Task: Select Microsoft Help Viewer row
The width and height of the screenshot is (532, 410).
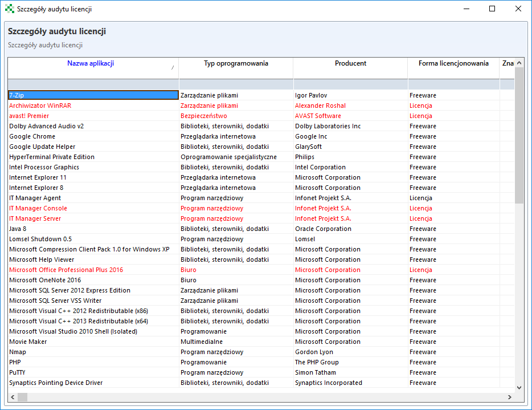Action: [x=261, y=259]
